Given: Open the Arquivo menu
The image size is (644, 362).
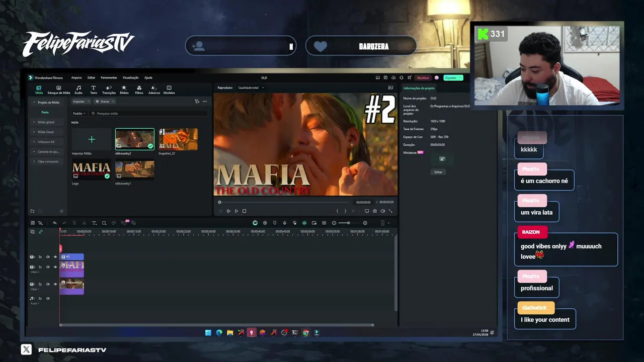Looking at the screenshot, I should (x=76, y=78).
